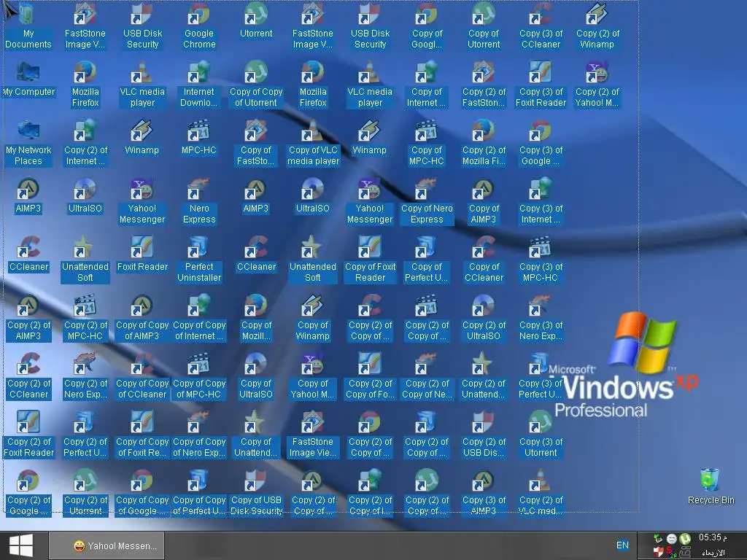This screenshot has width=747, height=560.
Task: Select Copy (2) of MPC-HC icon
Action: [85, 318]
